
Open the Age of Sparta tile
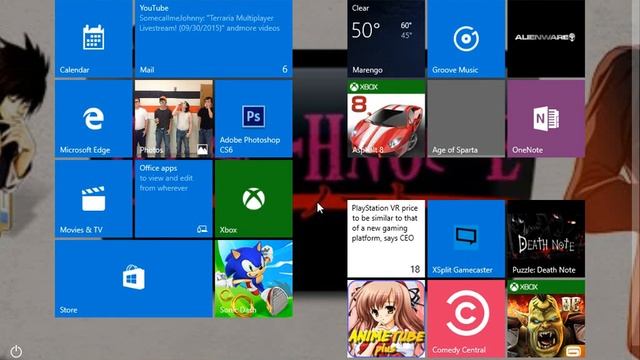(466, 118)
